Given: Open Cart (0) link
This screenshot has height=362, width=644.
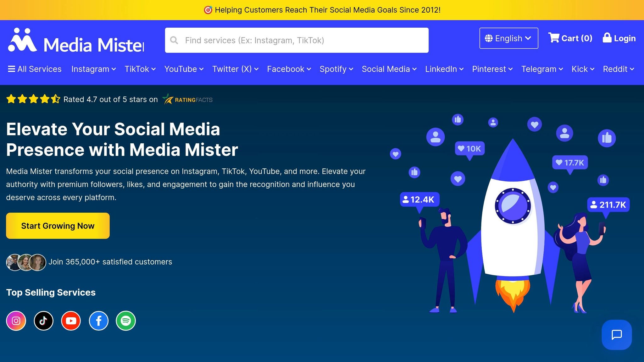Looking at the screenshot, I should [570, 38].
